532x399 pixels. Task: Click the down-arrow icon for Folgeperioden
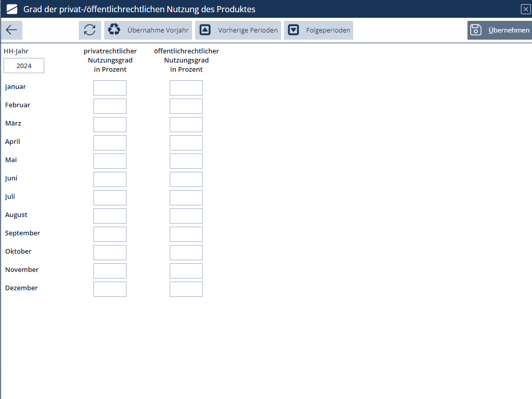pos(293,30)
